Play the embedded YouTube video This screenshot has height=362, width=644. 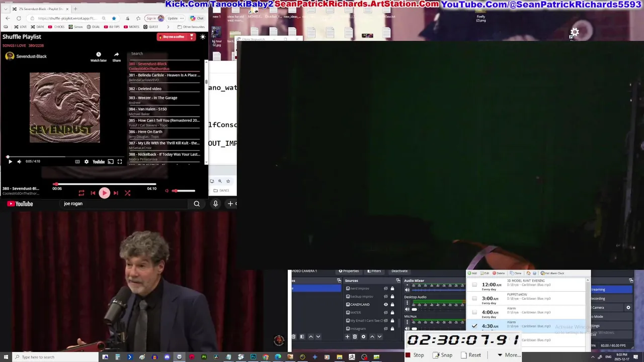point(10,161)
